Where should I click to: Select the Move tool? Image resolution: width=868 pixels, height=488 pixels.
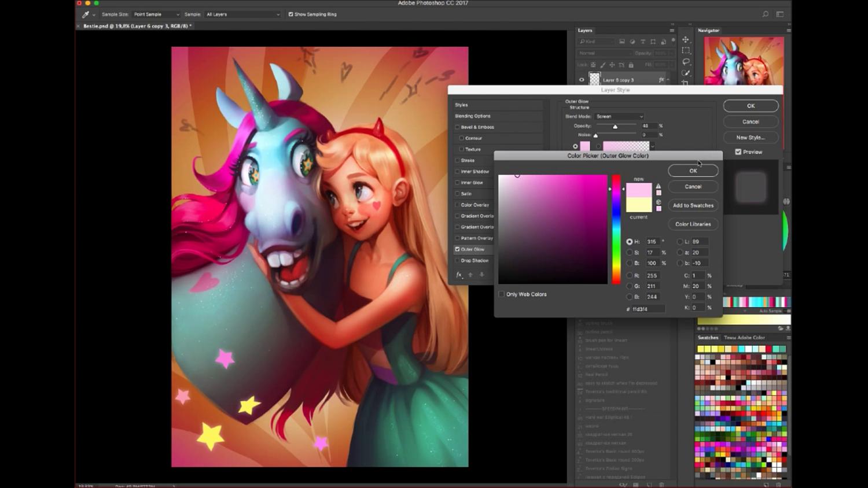tap(686, 39)
